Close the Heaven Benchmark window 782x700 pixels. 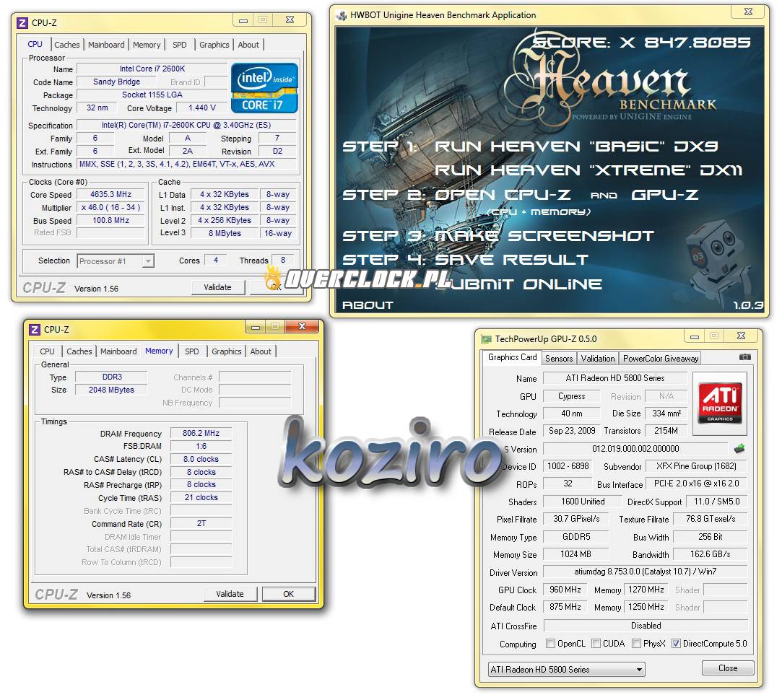pos(748,12)
